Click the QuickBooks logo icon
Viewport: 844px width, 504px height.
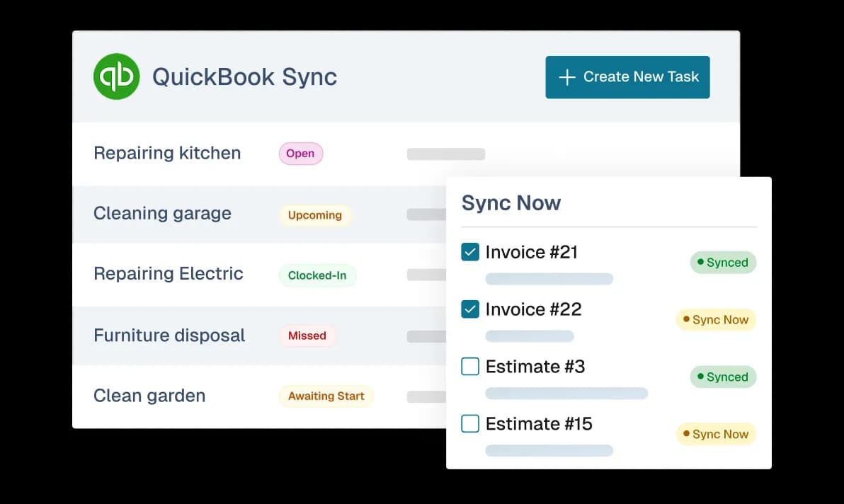(117, 76)
